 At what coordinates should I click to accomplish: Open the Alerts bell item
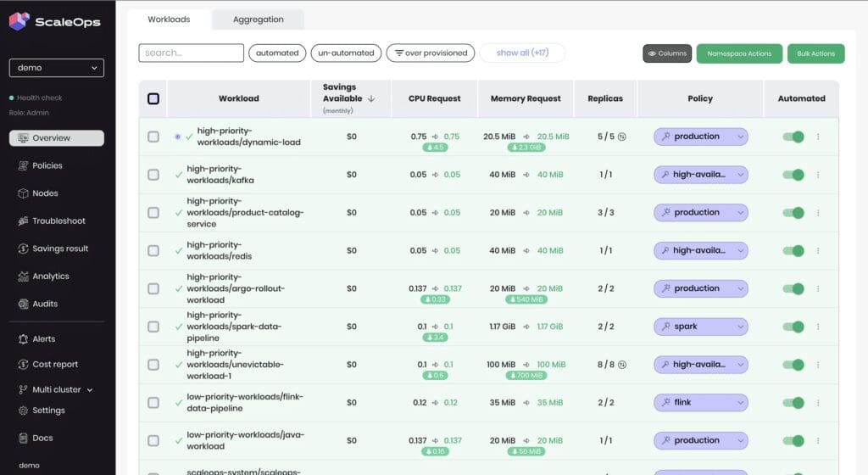[43, 339]
